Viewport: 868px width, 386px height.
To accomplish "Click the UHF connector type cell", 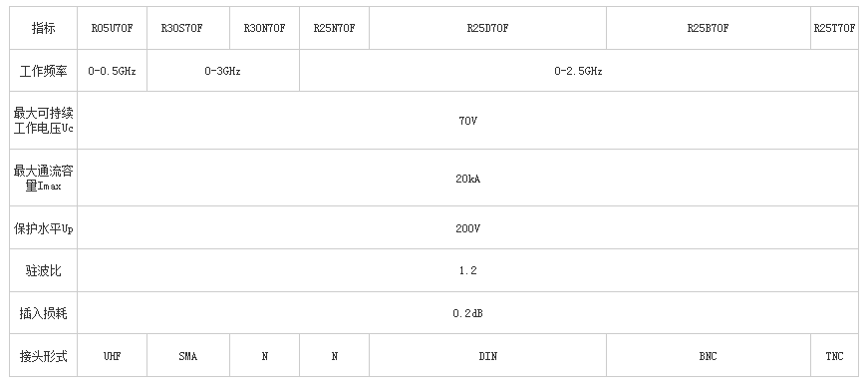I will [112, 356].
